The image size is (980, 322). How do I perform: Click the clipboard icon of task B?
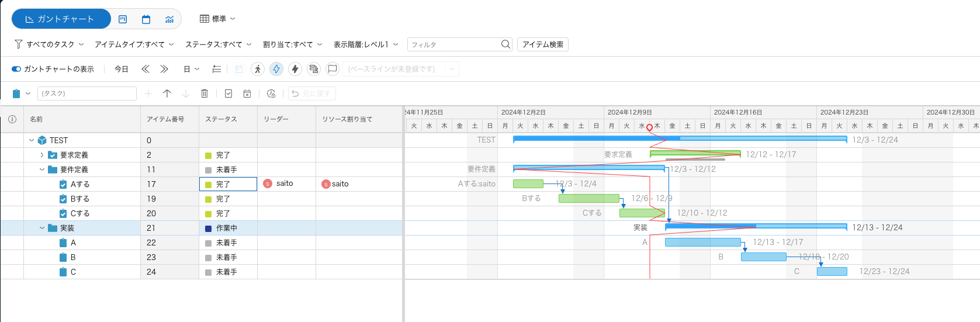click(x=63, y=257)
